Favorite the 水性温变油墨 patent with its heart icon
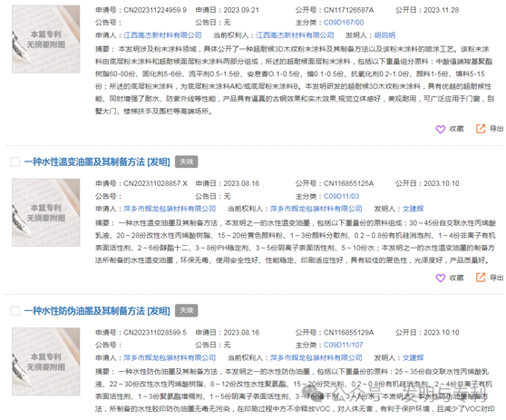This screenshot has height=420, width=506. tap(441, 278)
